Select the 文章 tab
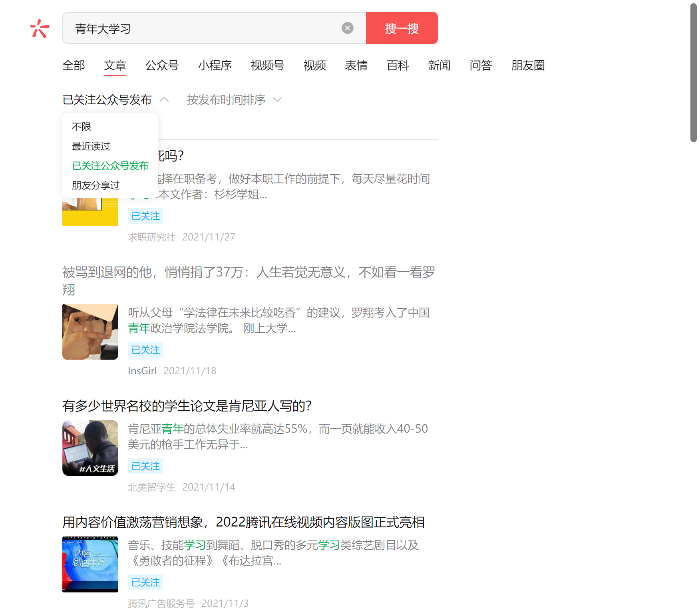This screenshot has width=700, height=612. pyautogui.click(x=115, y=65)
